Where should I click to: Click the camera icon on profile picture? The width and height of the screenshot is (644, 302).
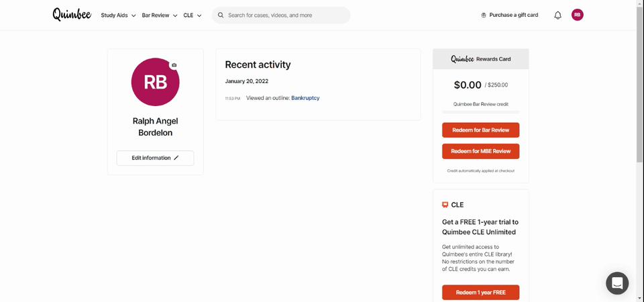[174, 65]
